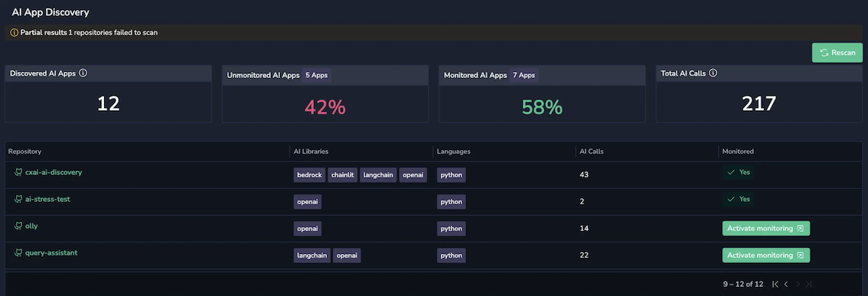
Task: Activate monitoring for query-assistant repository
Action: pyautogui.click(x=766, y=255)
